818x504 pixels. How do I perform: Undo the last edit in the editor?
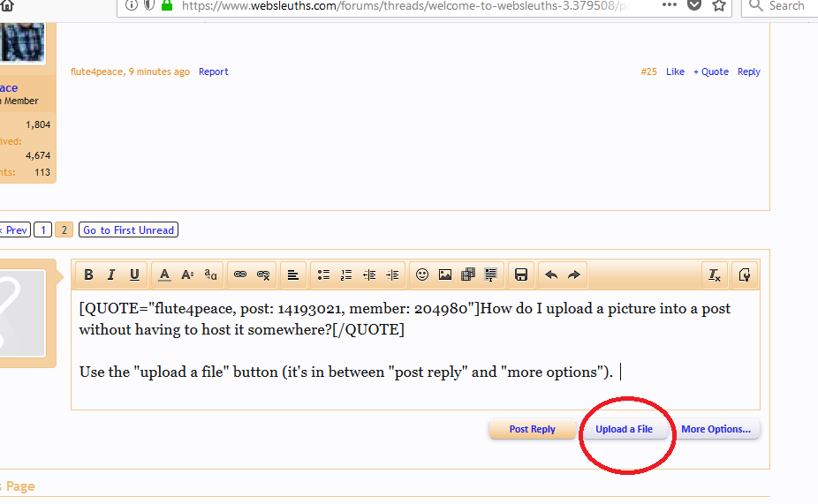pos(551,275)
